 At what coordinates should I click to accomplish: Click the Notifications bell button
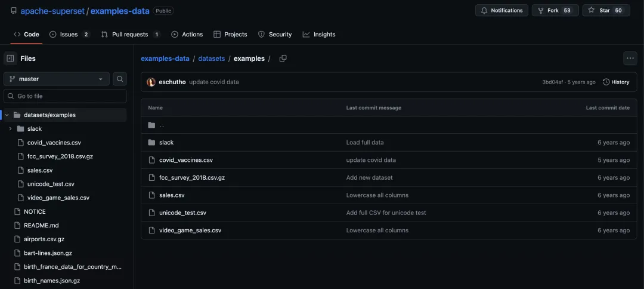tap(501, 10)
